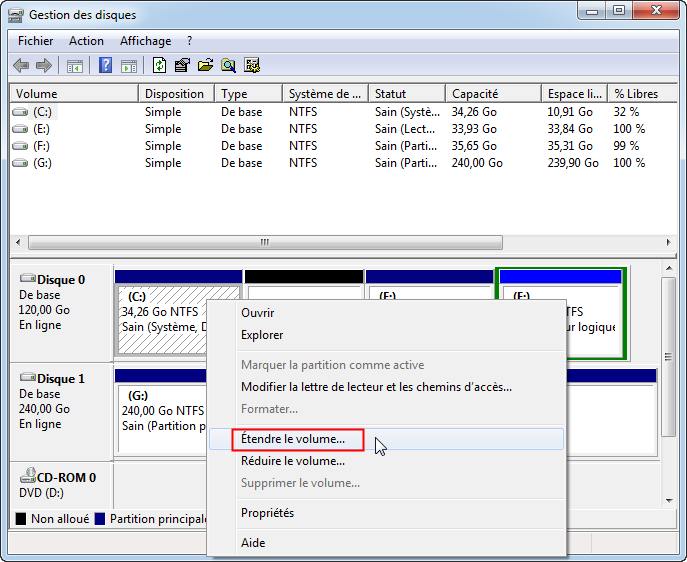
Task: Click the volume list right scroll arrow
Action: pyautogui.click(x=668, y=242)
